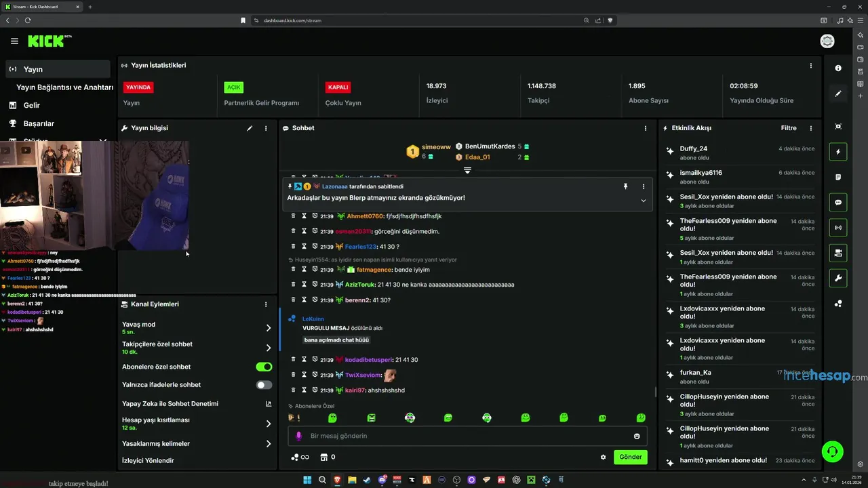Select Yayın in the left navigation

(x=58, y=69)
